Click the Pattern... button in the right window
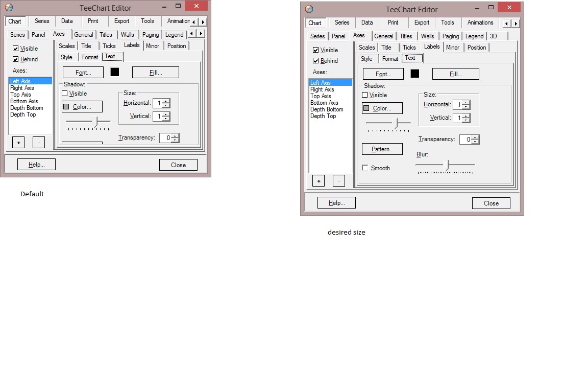 pos(382,149)
